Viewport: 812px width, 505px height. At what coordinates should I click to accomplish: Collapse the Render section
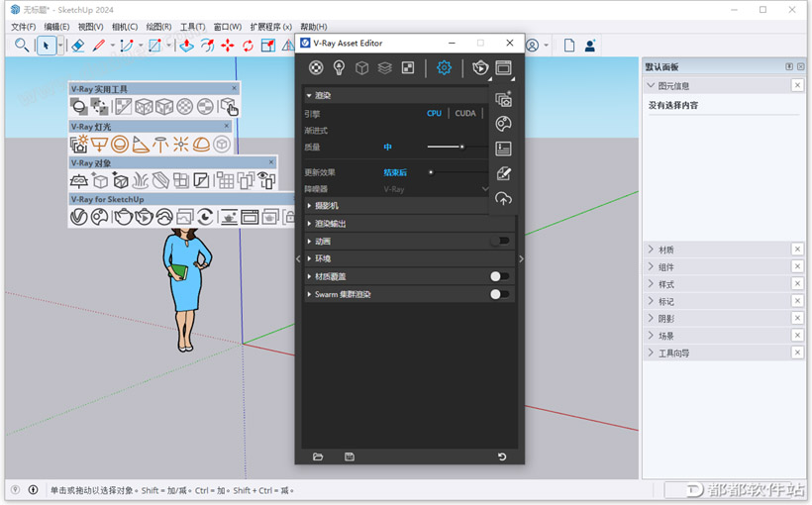(309, 95)
